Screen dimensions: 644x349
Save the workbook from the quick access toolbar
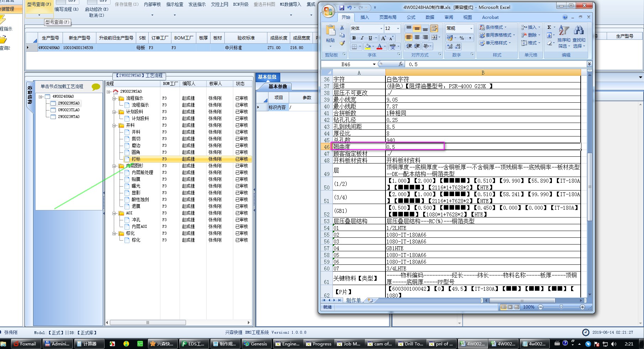tap(342, 7)
